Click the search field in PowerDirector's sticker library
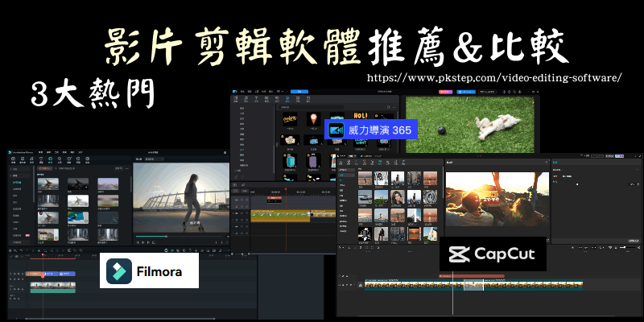Image resolution: width=644 pixels, height=322 pixels. 312,107
